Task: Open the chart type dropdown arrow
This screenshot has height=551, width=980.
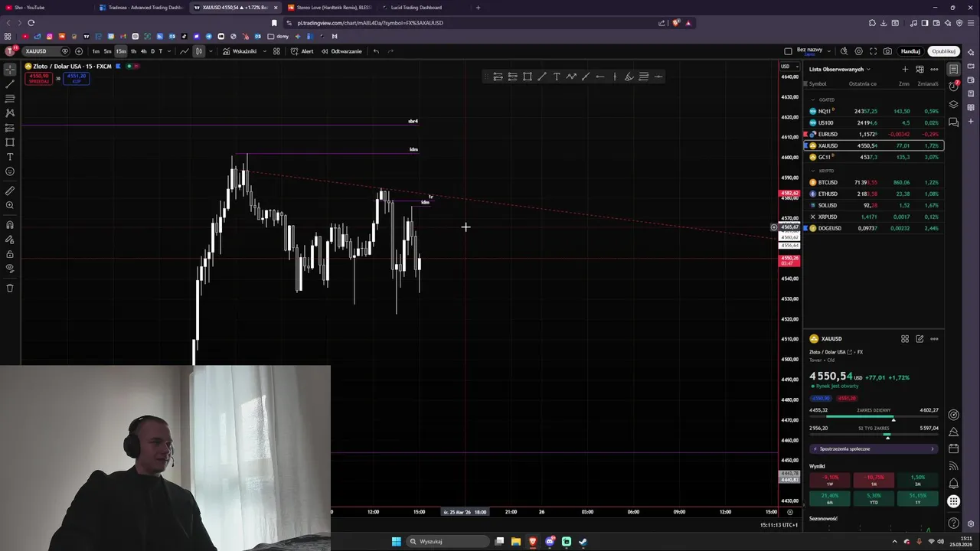Action: [x=210, y=51]
